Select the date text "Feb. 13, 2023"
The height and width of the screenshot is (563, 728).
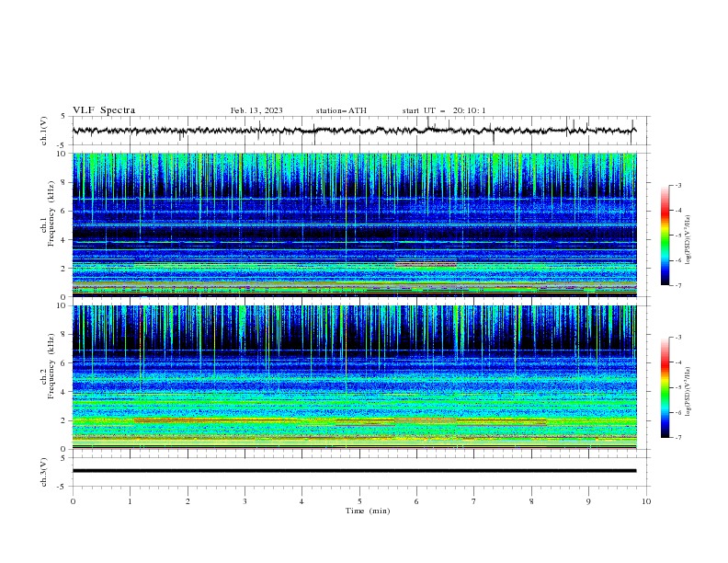[256, 110]
